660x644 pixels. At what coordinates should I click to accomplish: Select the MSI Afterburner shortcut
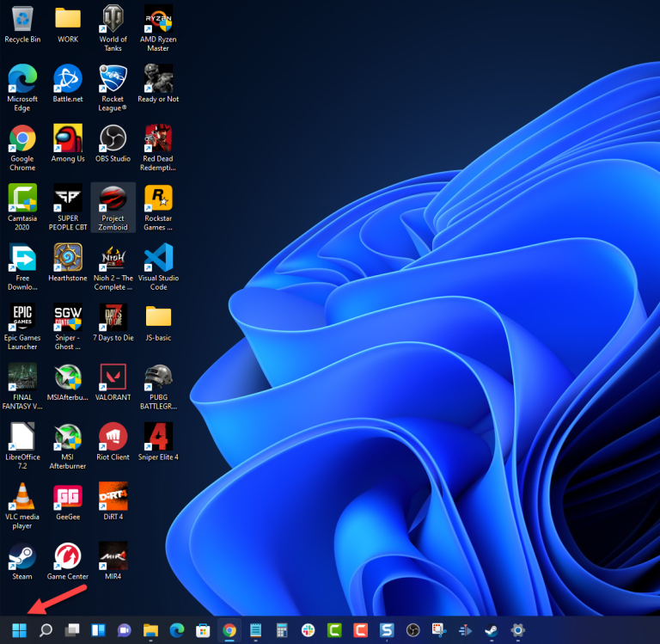pos(68,446)
